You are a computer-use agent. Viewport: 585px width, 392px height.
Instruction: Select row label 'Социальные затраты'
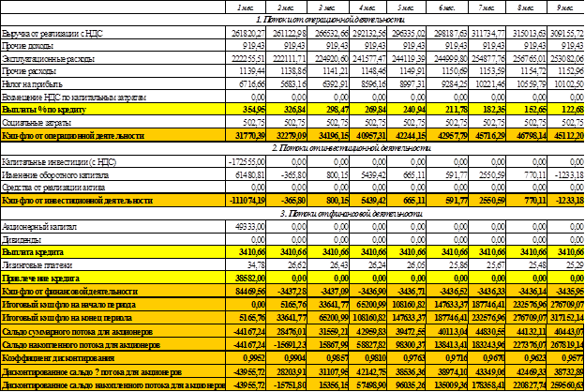pyautogui.click(x=37, y=123)
